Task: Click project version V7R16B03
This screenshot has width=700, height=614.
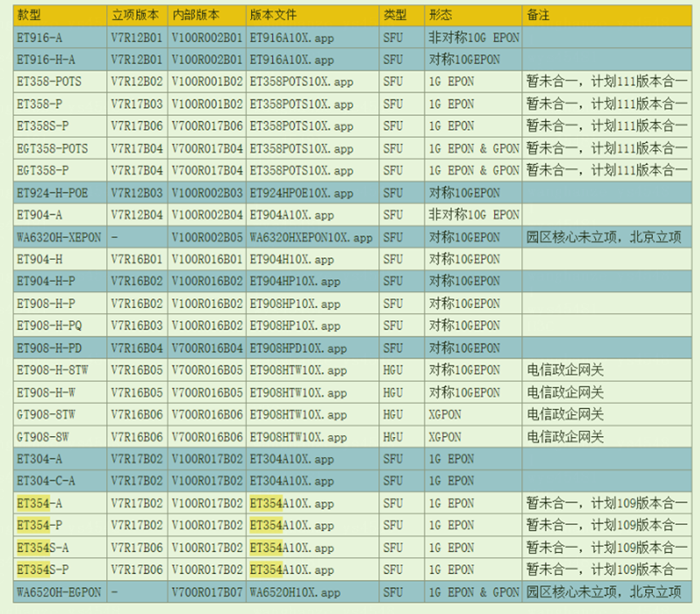Action: (x=137, y=325)
